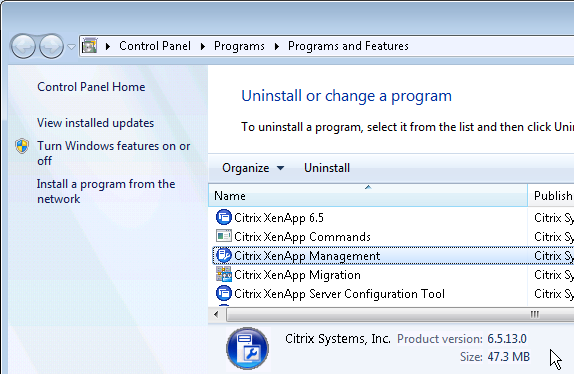Click the Publisher column header
This screenshot has height=374, width=574.
(x=551, y=196)
